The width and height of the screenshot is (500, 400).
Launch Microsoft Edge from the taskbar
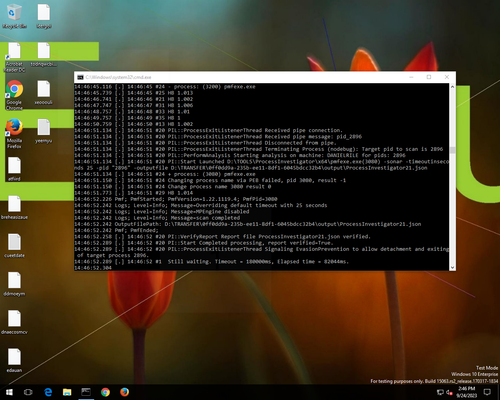click(48, 392)
